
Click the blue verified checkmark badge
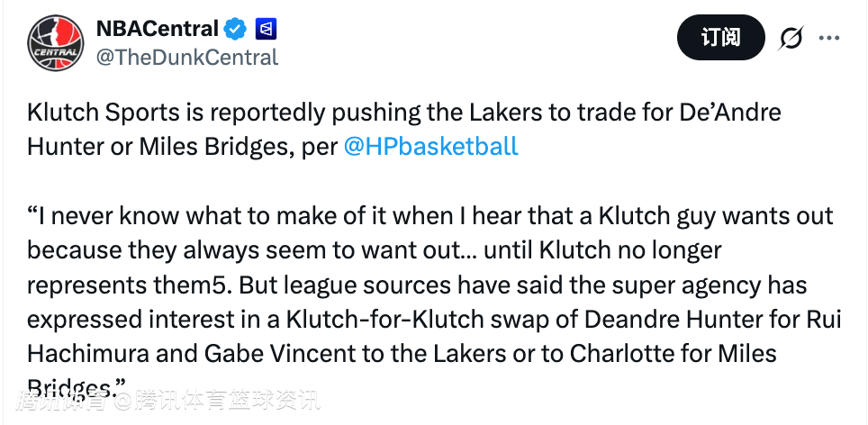(235, 29)
